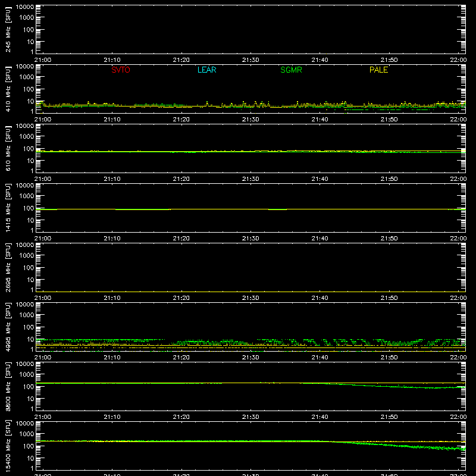
Task: Click the 22:00 time label under the 245 MHz plot
Action: 458,60
